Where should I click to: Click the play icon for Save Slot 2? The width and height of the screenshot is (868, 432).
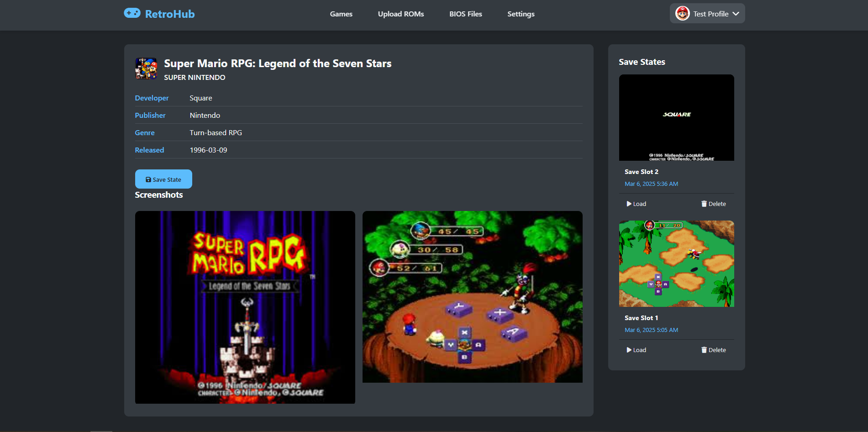click(629, 204)
